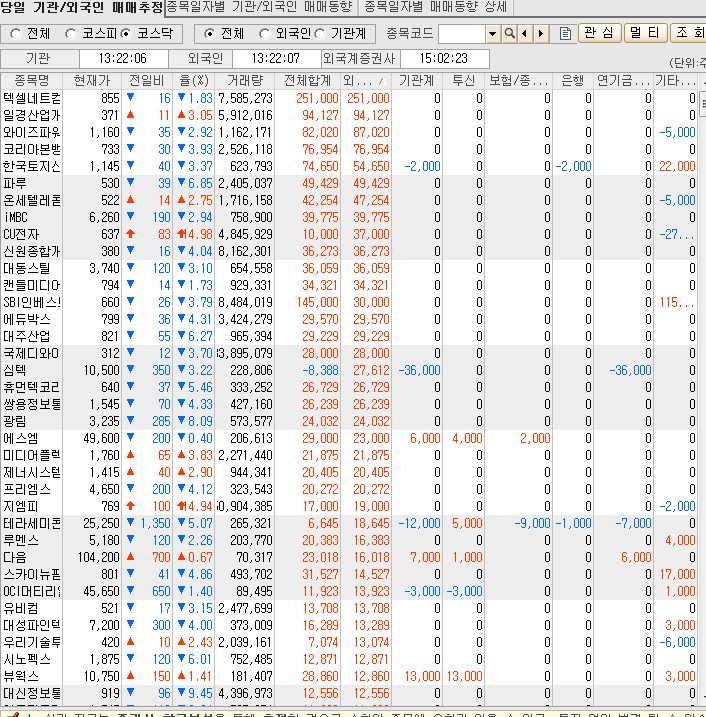Viewport: 706px width, 717px height.
Task: Select the 프리엠스 stock name
Action: 27,489
